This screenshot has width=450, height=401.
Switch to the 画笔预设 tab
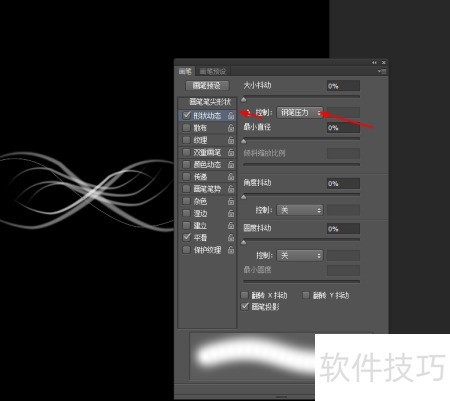tap(213, 71)
